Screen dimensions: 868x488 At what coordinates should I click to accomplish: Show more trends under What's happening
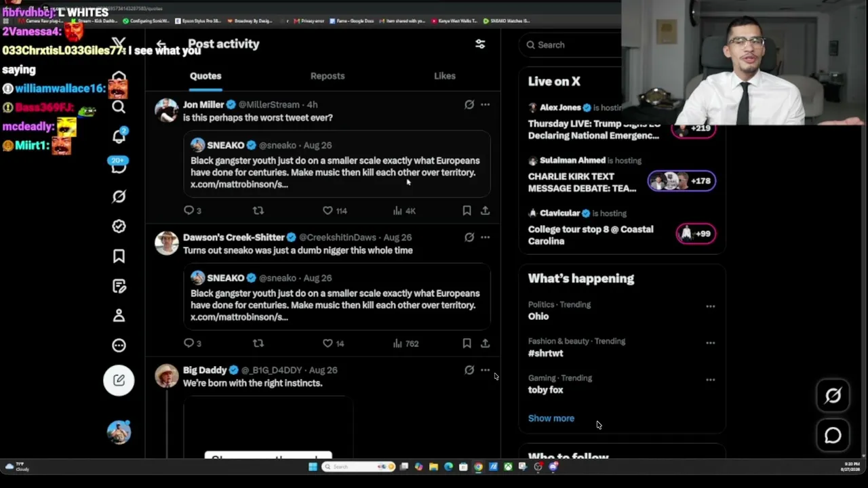point(551,418)
